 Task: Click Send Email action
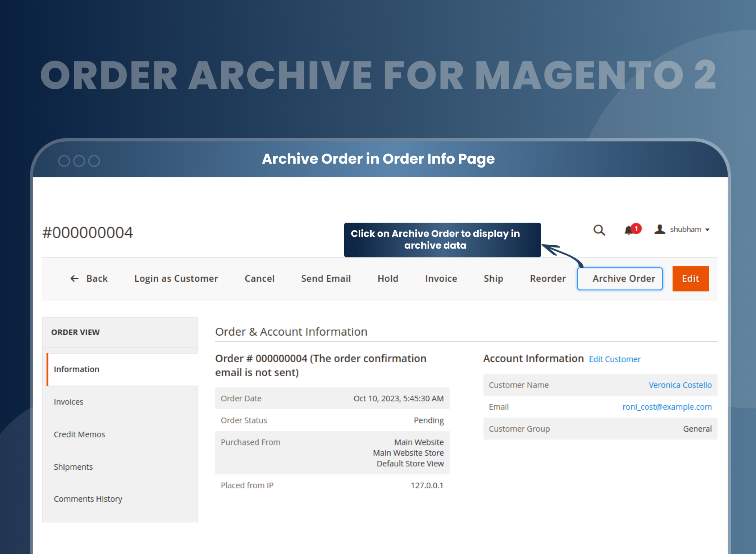326,279
